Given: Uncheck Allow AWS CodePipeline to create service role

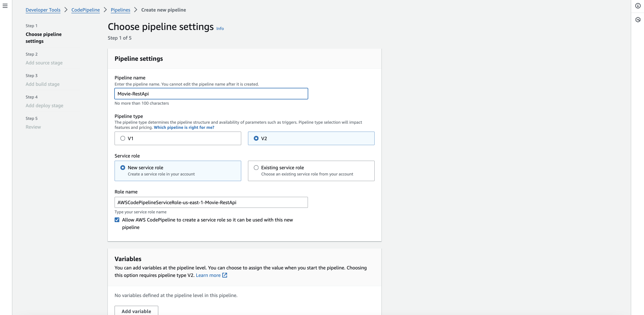Looking at the screenshot, I should click(x=117, y=220).
